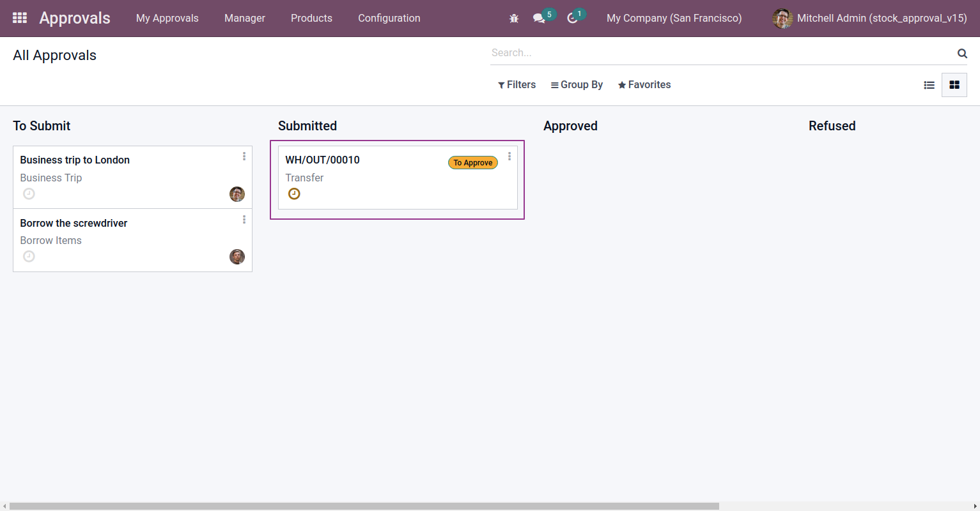Click the To Submit column header
This screenshot has width=980, height=511.
(42, 126)
